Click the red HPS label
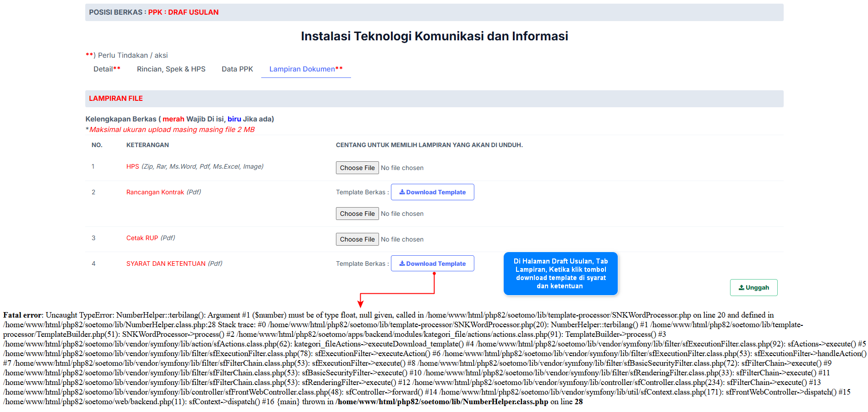868x412 pixels. pyautogui.click(x=132, y=167)
